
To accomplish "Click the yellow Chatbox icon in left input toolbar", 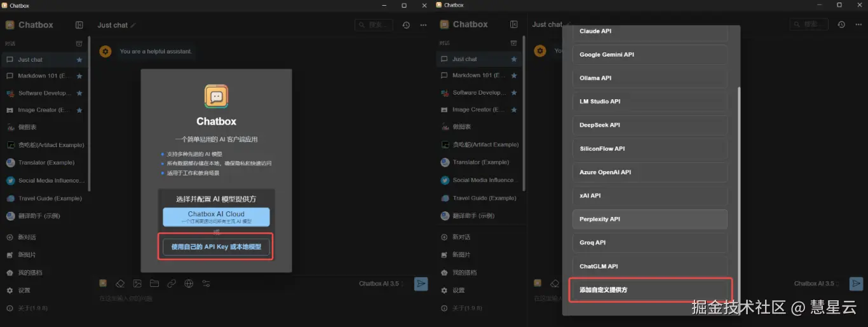I will tap(103, 283).
